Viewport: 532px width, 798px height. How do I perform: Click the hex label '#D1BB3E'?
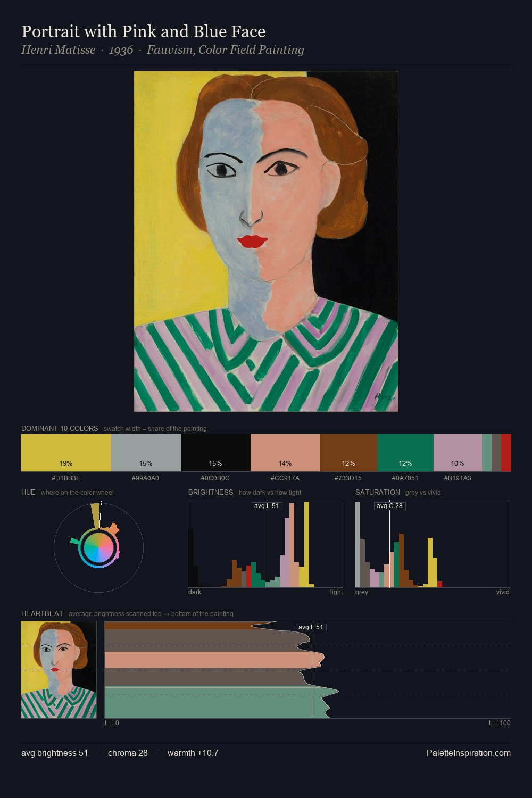tap(66, 478)
